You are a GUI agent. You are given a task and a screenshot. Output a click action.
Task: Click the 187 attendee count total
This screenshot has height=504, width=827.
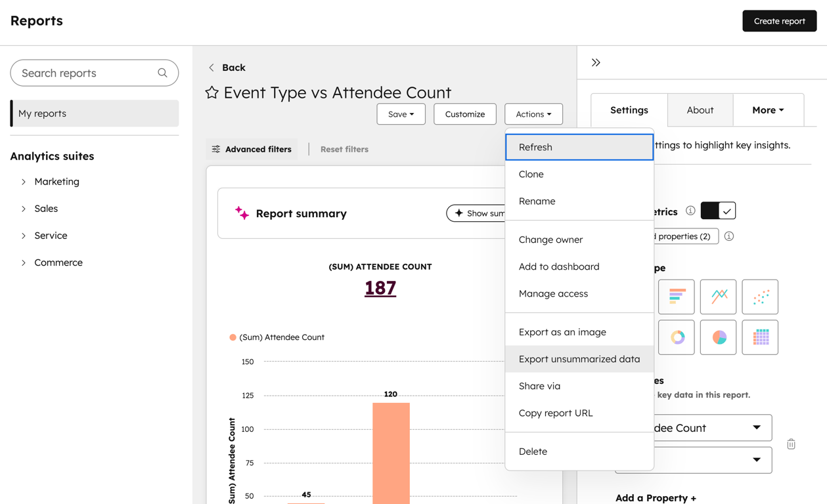380,288
